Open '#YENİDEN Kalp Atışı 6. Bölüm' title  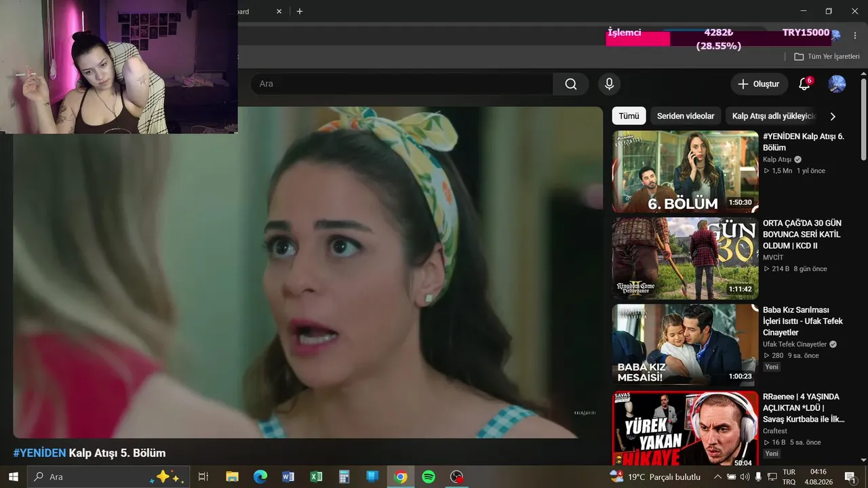[x=804, y=142]
